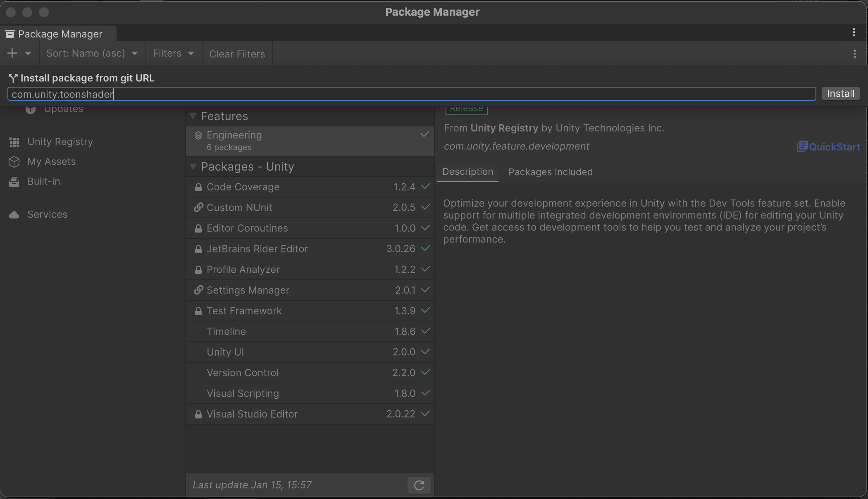Switch to the Packages Included tab
This screenshot has height=499, width=868.
(550, 172)
